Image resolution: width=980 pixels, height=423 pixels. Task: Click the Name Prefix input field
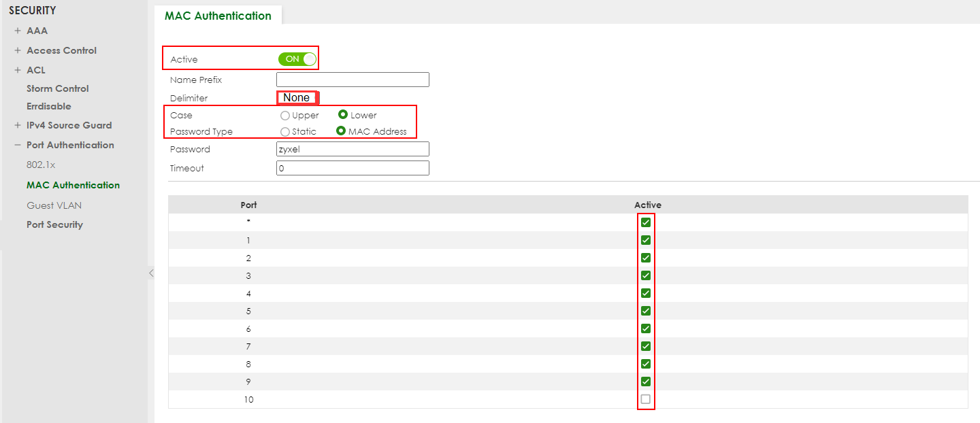point(353,80)
